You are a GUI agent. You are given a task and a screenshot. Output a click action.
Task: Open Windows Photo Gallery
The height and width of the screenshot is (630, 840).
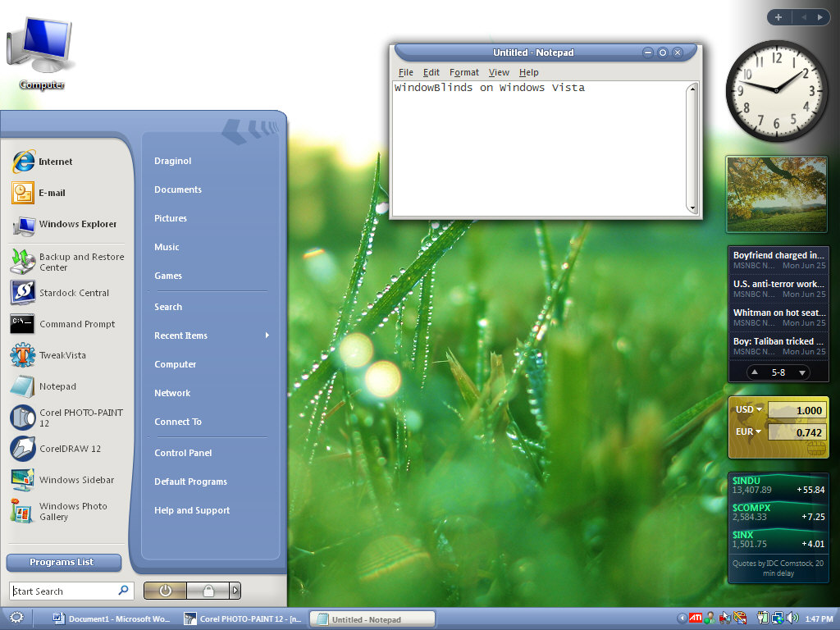pyautogui.click(x=60, y=511)
